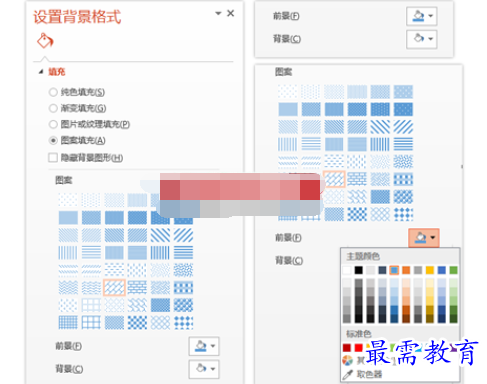Viewport: 487px width, 384px height.
Task: Choose the solid diamond pattern in the right panel
Action: [403, 214]
